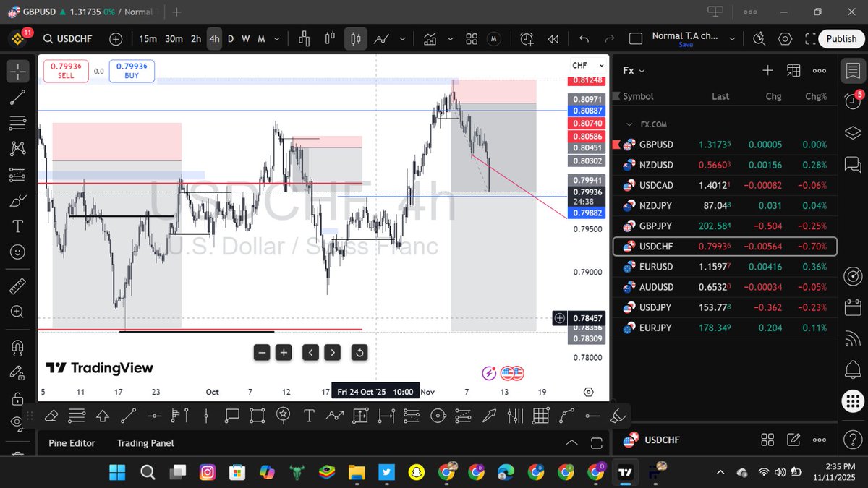Select the EURUSD watchlist row

724,267
